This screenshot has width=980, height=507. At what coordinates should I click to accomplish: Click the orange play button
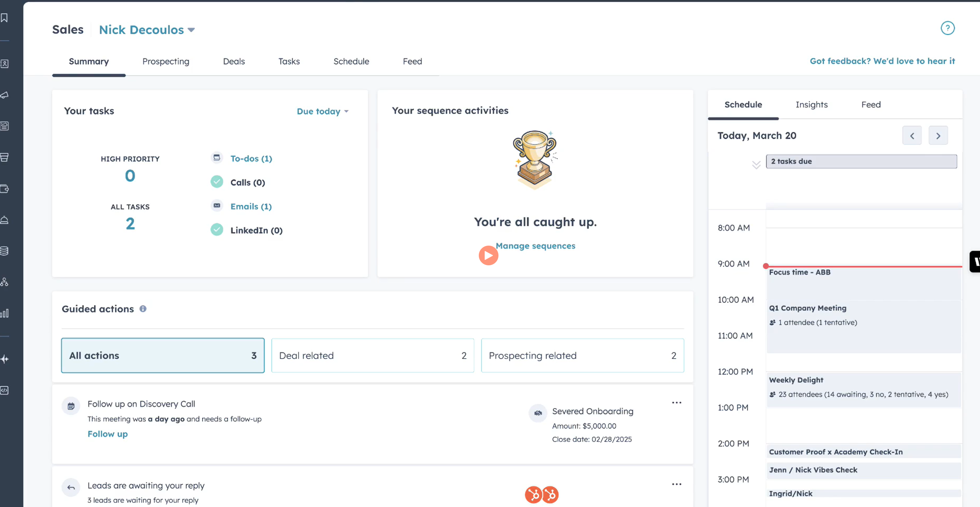(489, 256)
